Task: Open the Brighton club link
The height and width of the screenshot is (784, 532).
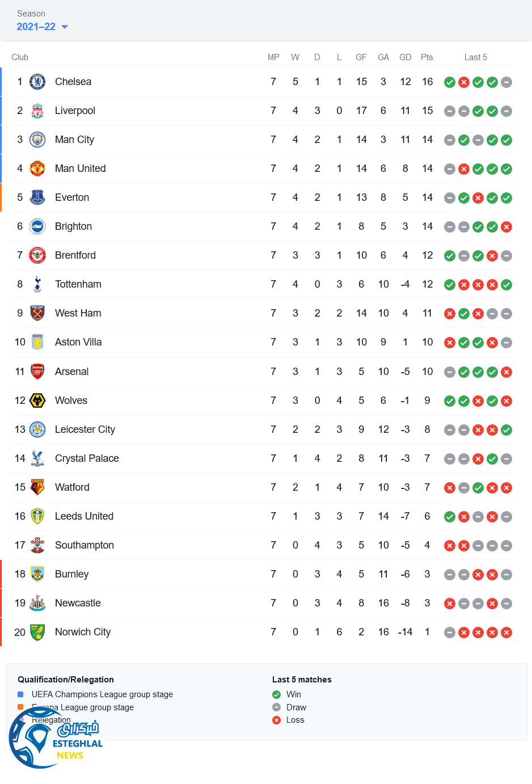Action: click(x=73, y=226)
